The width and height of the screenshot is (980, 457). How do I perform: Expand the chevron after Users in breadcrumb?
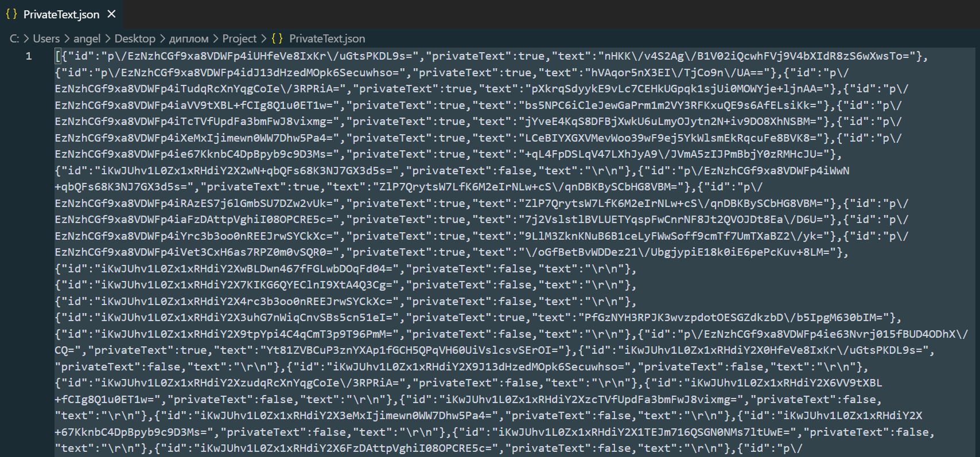pos(67,38)
